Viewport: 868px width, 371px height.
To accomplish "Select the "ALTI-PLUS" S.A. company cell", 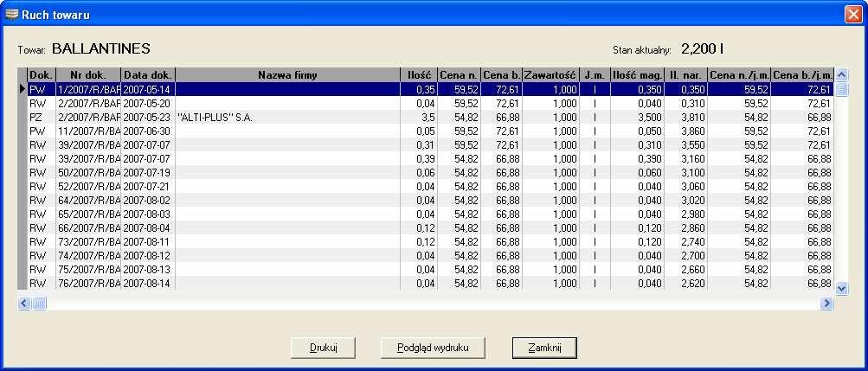I will [288, 118].
